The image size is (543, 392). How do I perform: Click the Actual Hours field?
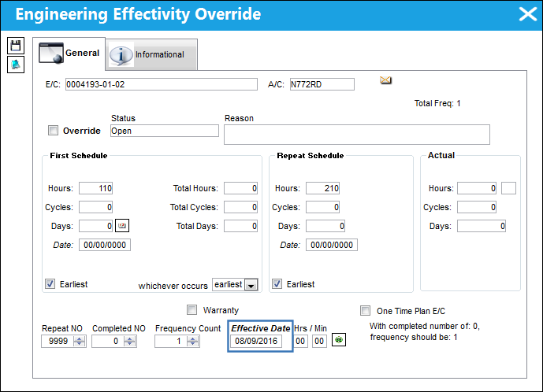click(477, 188)
